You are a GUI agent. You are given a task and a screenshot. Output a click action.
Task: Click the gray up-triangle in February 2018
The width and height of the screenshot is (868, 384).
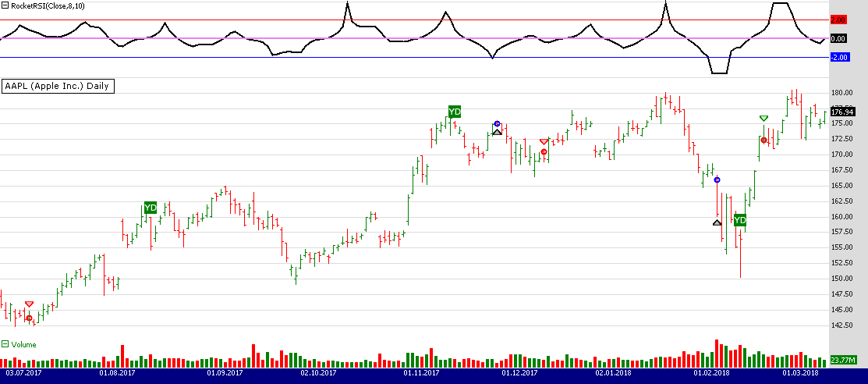(717, 222)
